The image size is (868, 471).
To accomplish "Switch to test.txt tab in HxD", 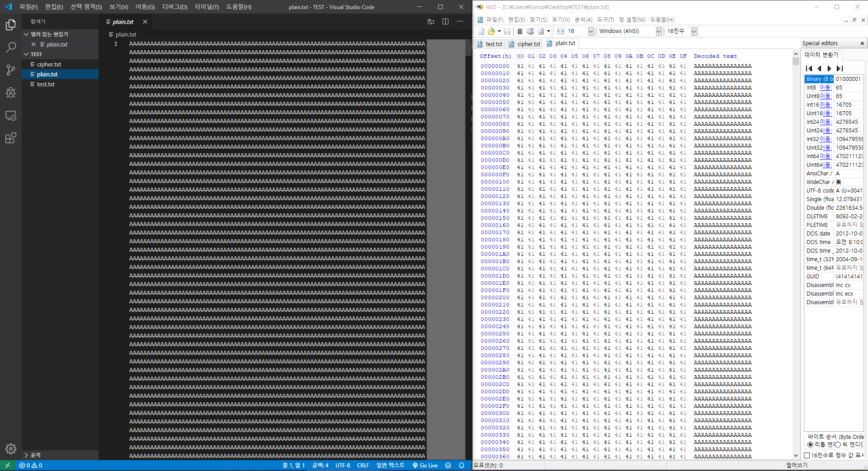I will 490,44.
